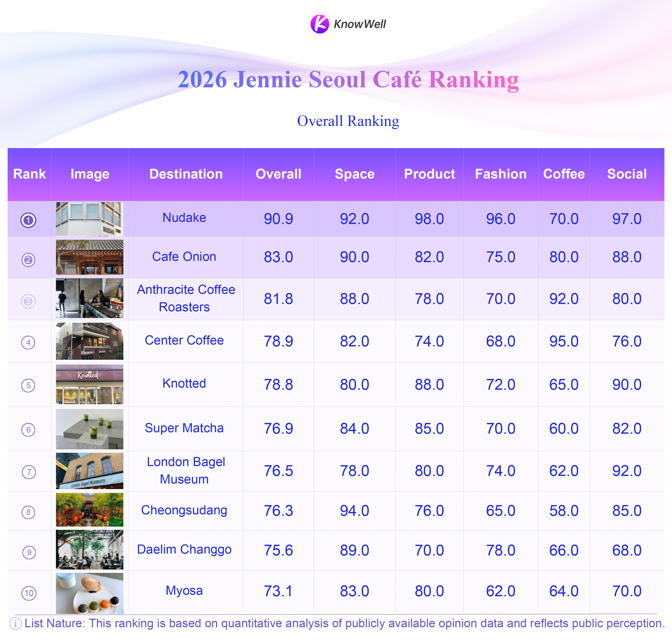672x640 pixels.
Task: Open the Super Matcha drinks photo
Action: pos(89,429)
